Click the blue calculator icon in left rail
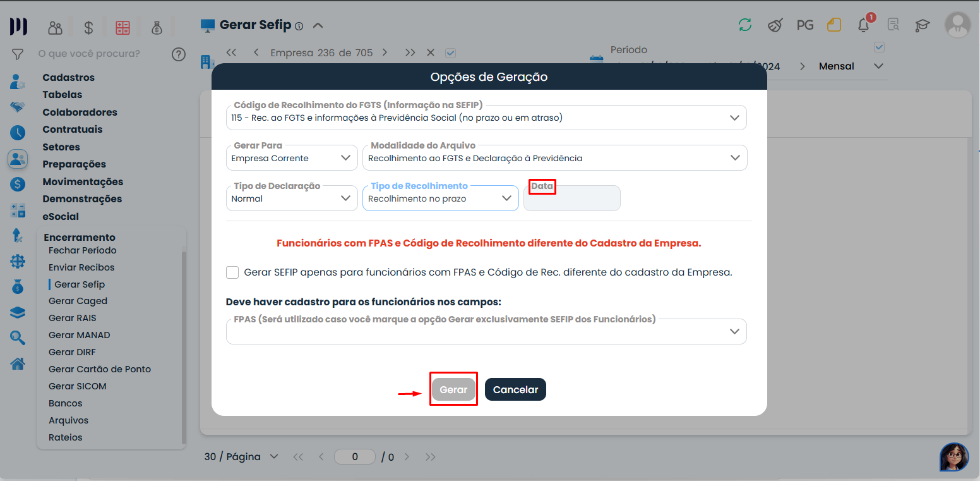 tap(18, 210)
